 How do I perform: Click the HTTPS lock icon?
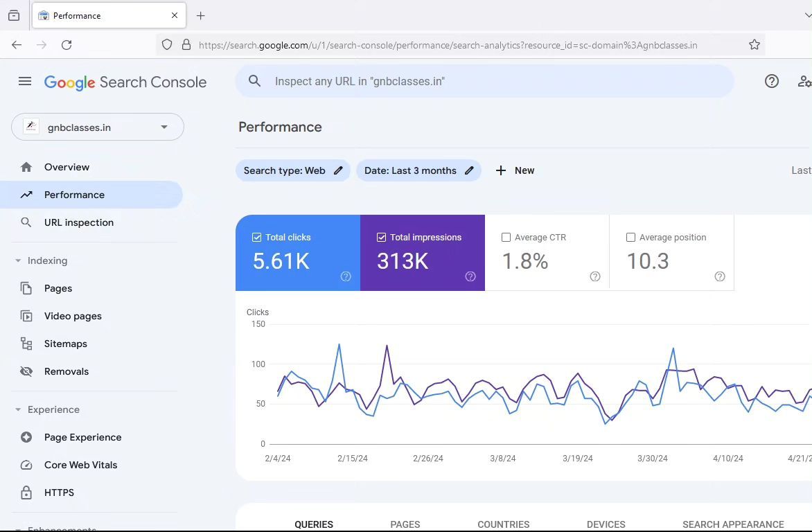[x=26, y=493]
